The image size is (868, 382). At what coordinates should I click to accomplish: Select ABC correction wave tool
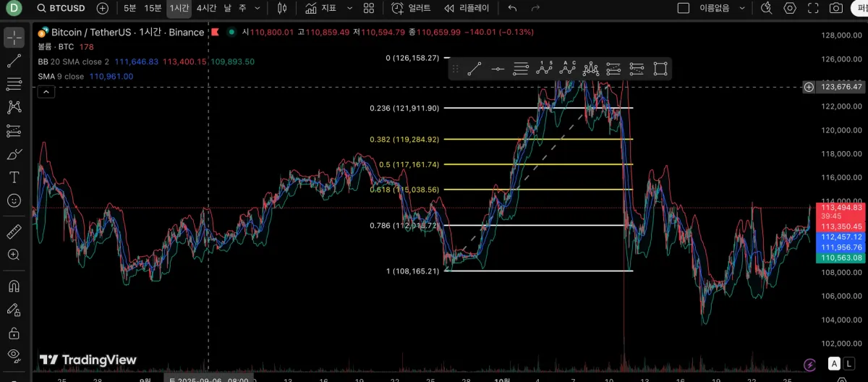point(567,69)
